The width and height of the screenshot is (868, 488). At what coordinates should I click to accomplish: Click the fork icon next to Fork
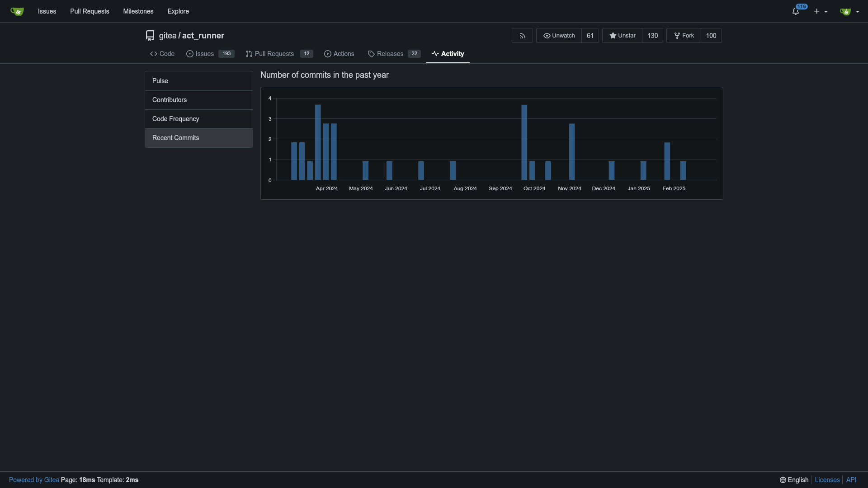[x=676, y=35]
